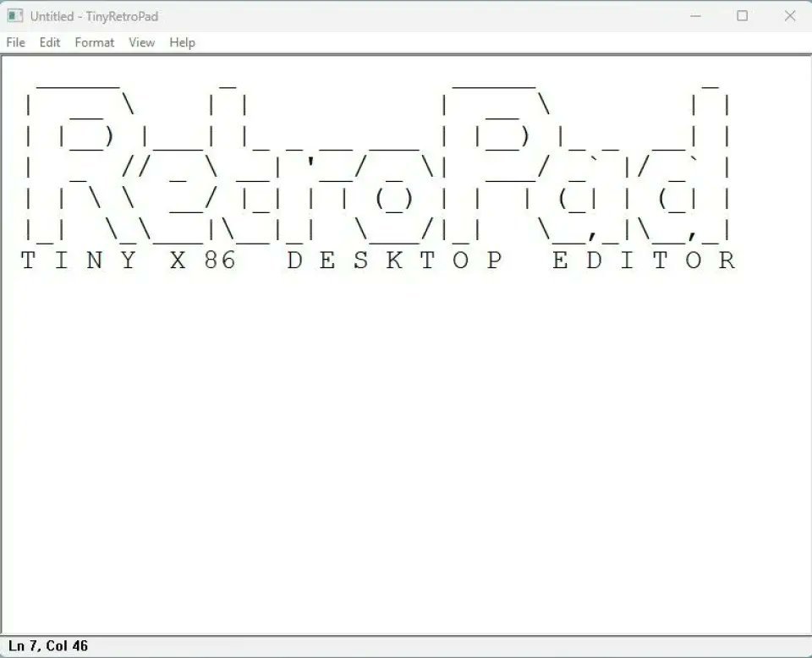
Task: Open the Edit menu
Action: 50,42
